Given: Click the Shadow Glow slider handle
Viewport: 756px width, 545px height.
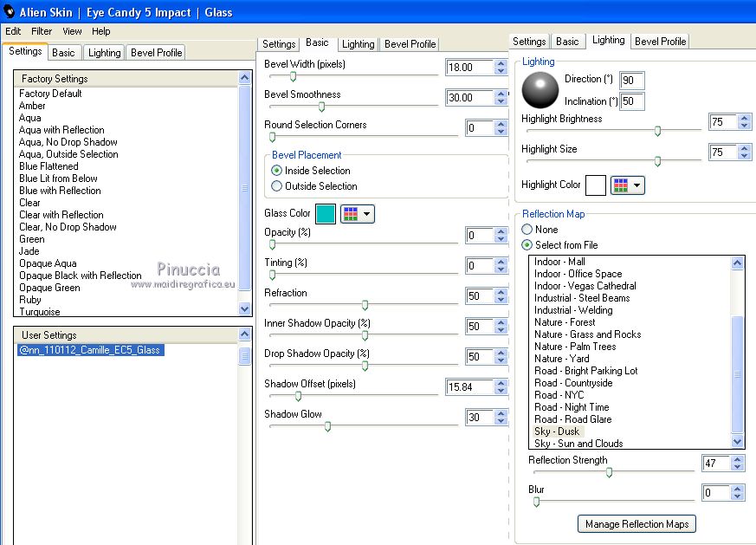Looking at the screenshot, I should [328, 426].
